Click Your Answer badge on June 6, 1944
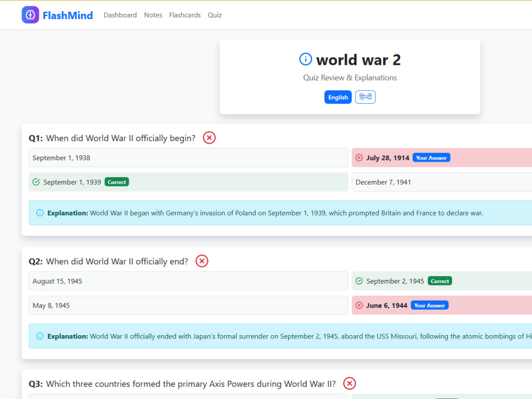The image size is (532, 399). click(429, 305)
